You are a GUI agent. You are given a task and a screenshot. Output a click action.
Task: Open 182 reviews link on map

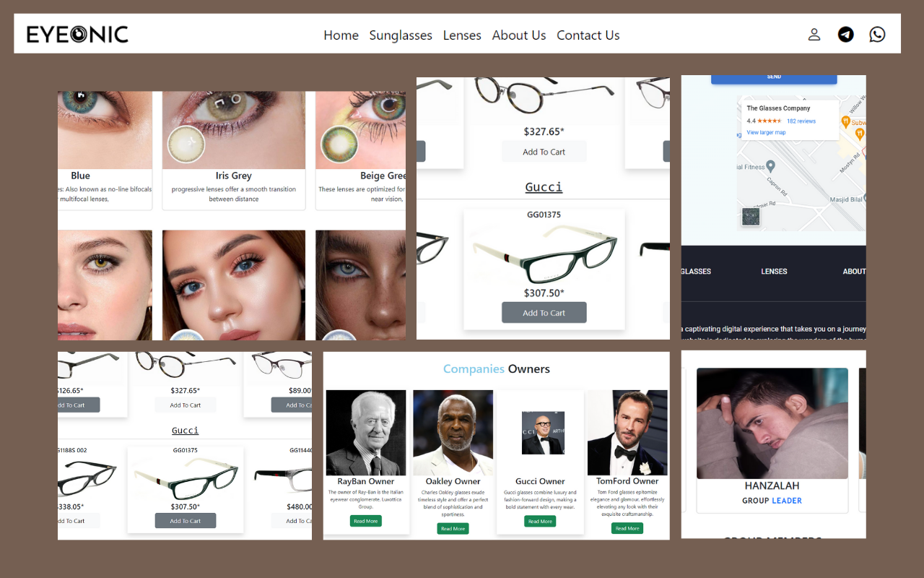coord(801,121)
